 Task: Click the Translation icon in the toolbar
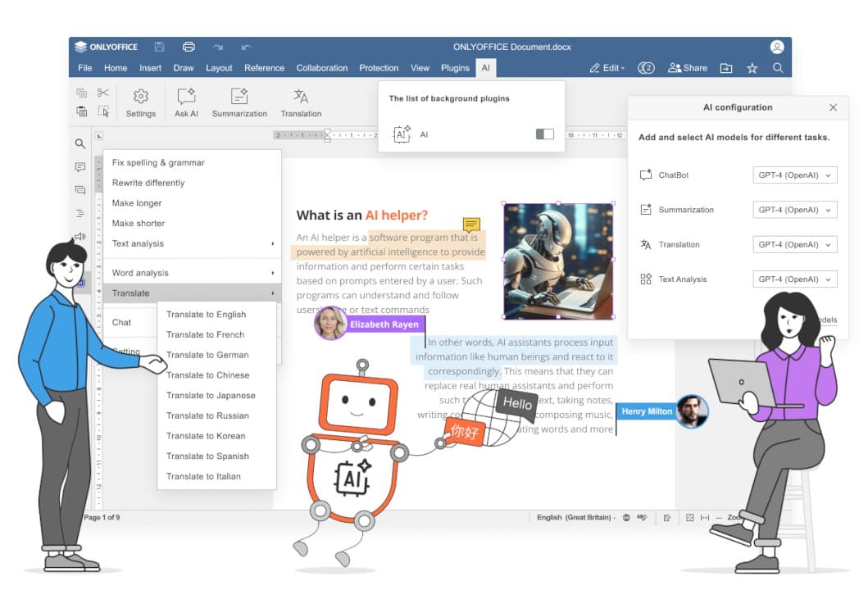(301, 97)
